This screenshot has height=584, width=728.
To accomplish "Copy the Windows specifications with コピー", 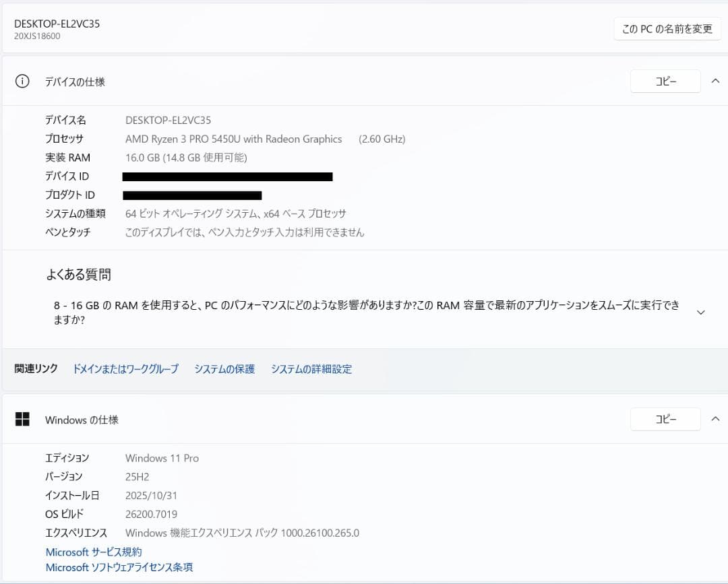I will pos(665,419).
